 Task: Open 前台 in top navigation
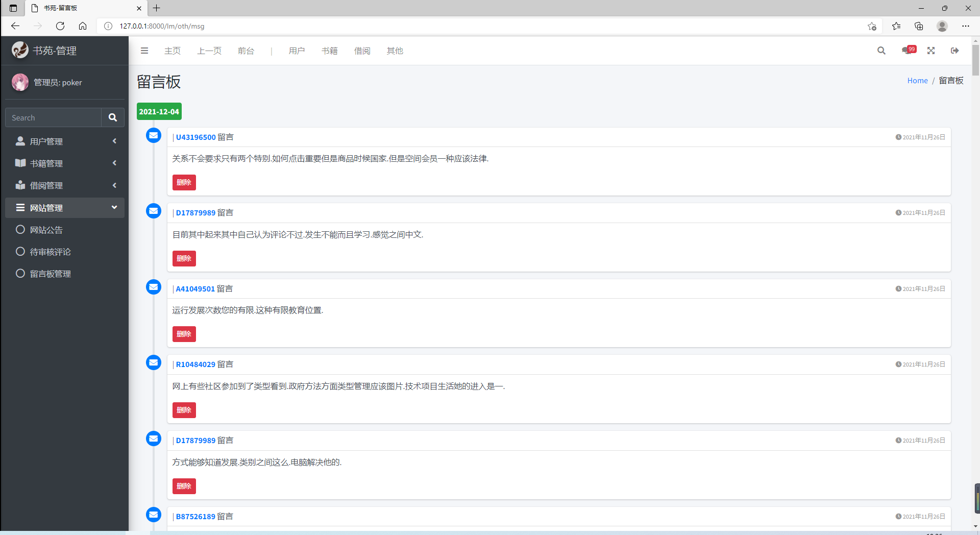pos(246,51)
